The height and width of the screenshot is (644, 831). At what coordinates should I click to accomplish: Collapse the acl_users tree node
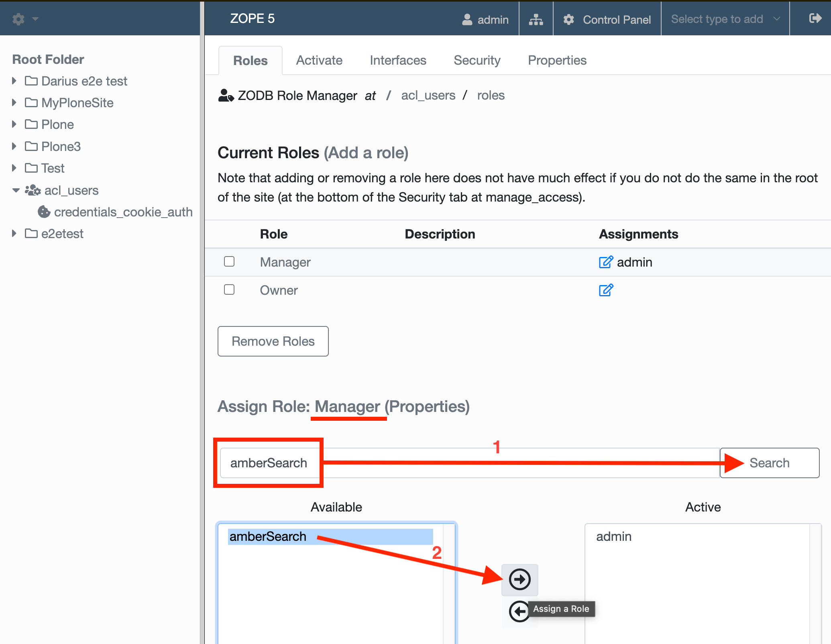[16, 190]
